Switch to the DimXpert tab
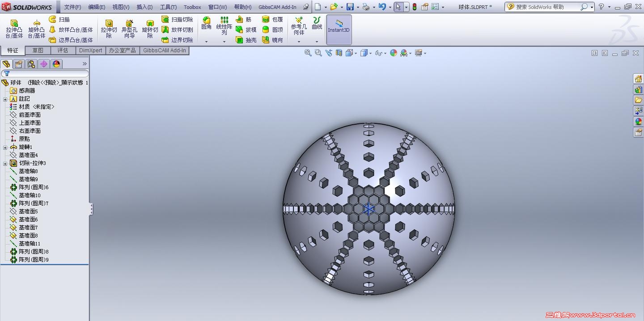Viewport: 644px width, 321px height. [x=91, y=51]
